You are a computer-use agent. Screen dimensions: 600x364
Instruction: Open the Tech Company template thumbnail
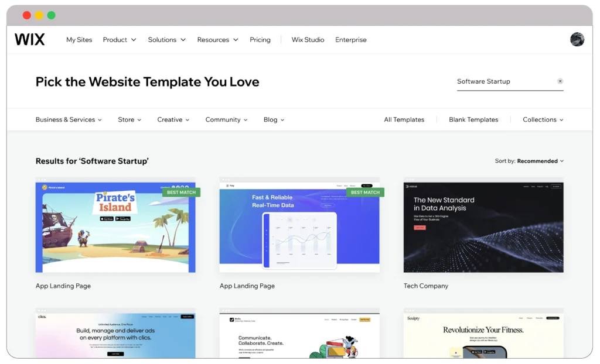click(483, 227)
